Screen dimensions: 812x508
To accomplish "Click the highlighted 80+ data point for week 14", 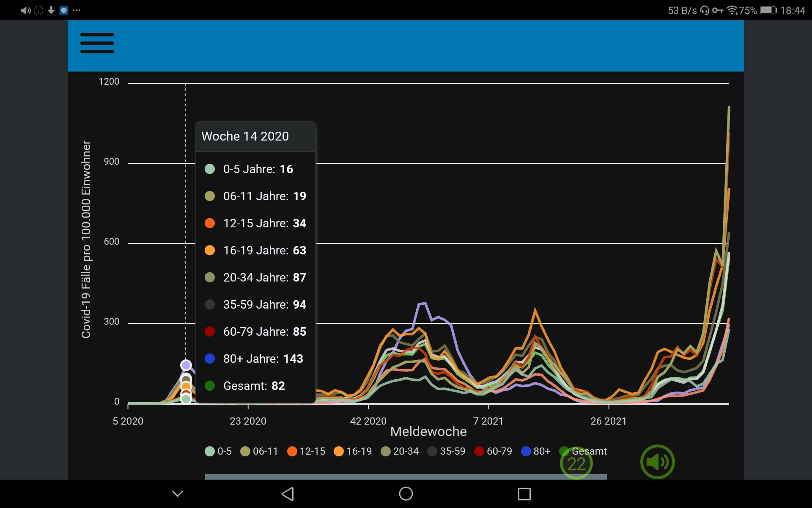I will (x=186, y=365).
